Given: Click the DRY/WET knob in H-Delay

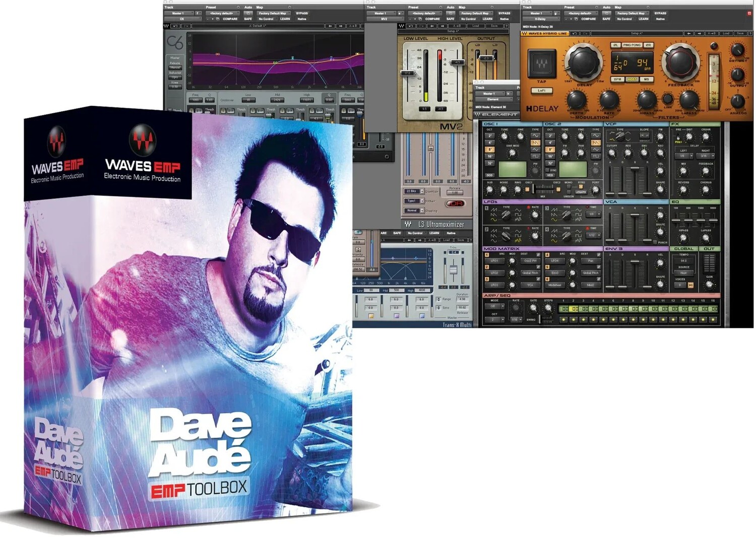Looking at the screenshot, I should point(737,50).
